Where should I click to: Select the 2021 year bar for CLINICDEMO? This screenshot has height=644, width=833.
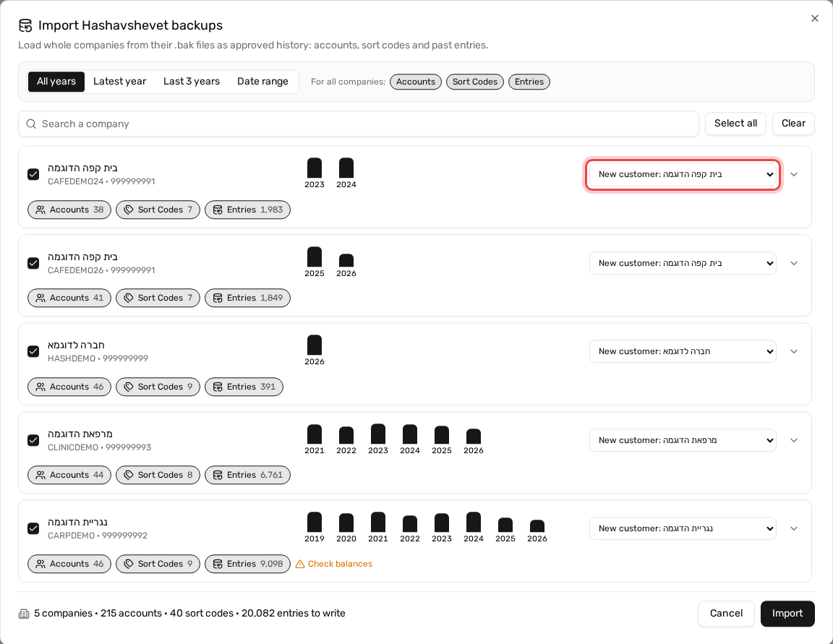click(x=315, y=434)
